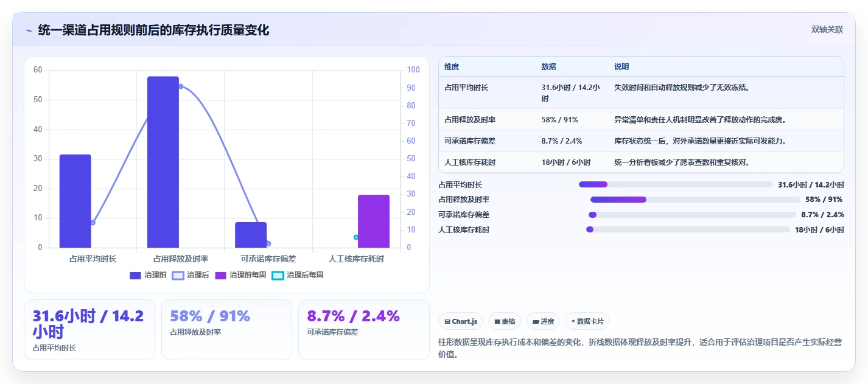This screenshot has height=384, width=868.
Task: Click the 说明 column header
Action: coord(621,67)
